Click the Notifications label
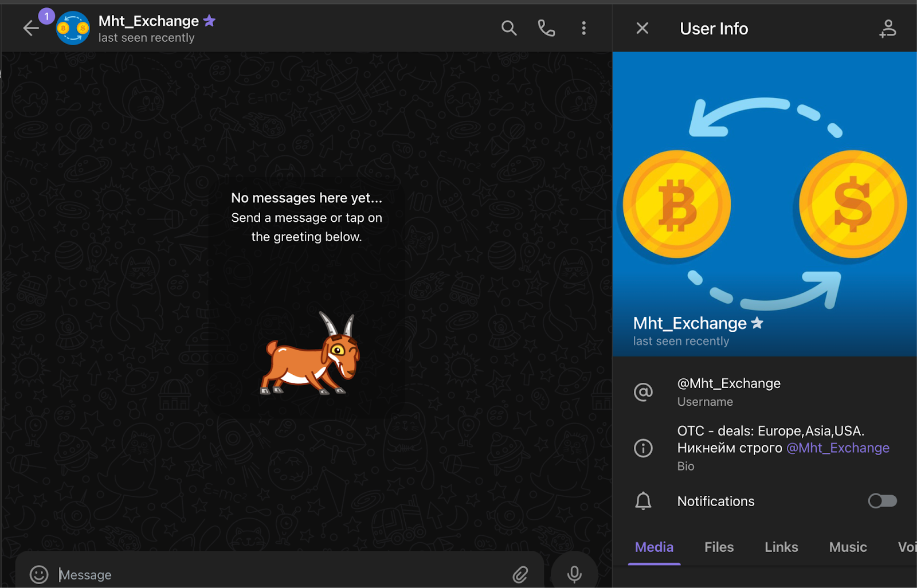Viewport: 917px width, 588px height. coord(716,501)
